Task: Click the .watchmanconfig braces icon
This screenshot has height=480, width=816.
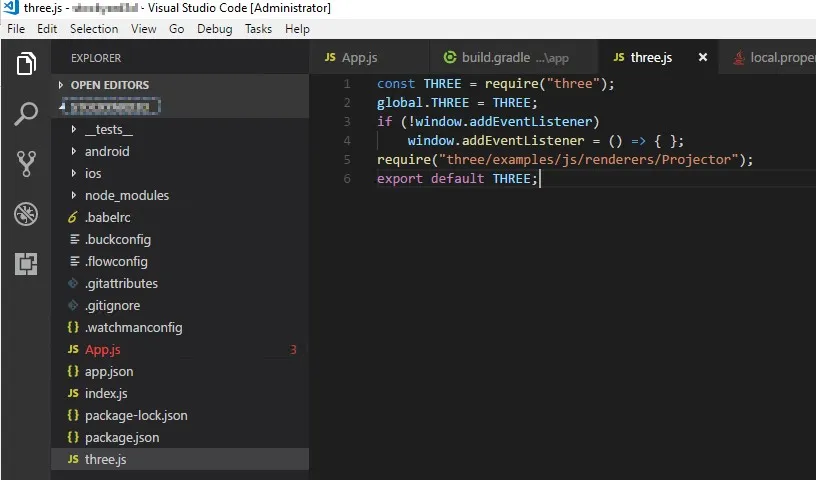Action: pos(73,327)
